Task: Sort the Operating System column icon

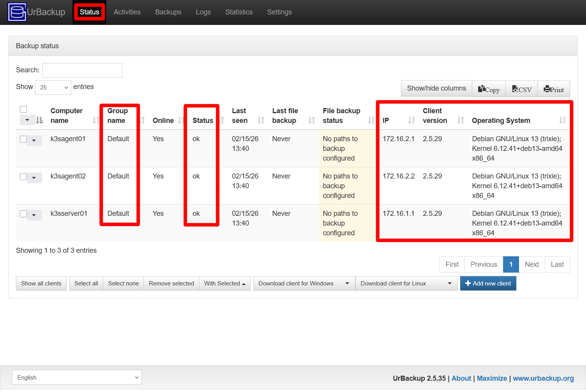Action: click(x=562, y=120)
